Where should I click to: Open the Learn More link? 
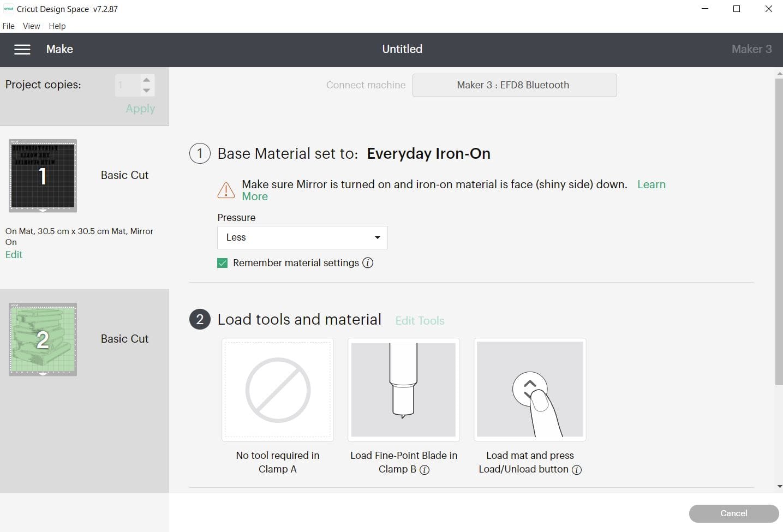coord(651,184)
